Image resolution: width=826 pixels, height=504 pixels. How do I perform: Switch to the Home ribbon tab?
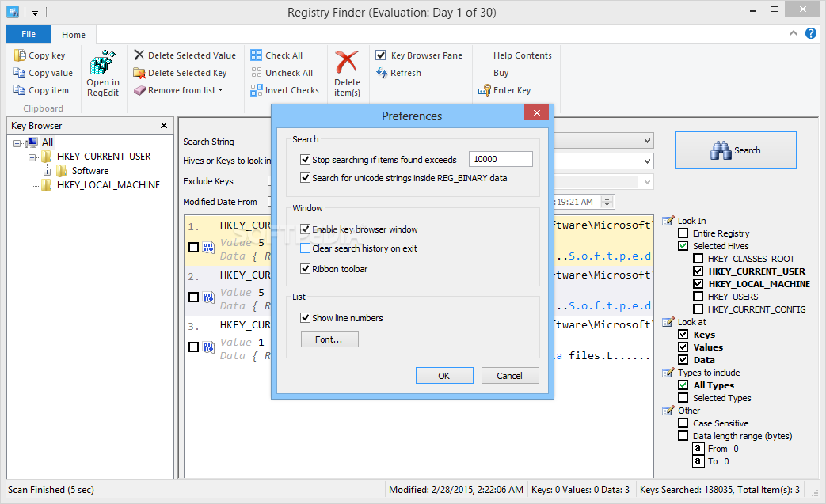[73, 35]
